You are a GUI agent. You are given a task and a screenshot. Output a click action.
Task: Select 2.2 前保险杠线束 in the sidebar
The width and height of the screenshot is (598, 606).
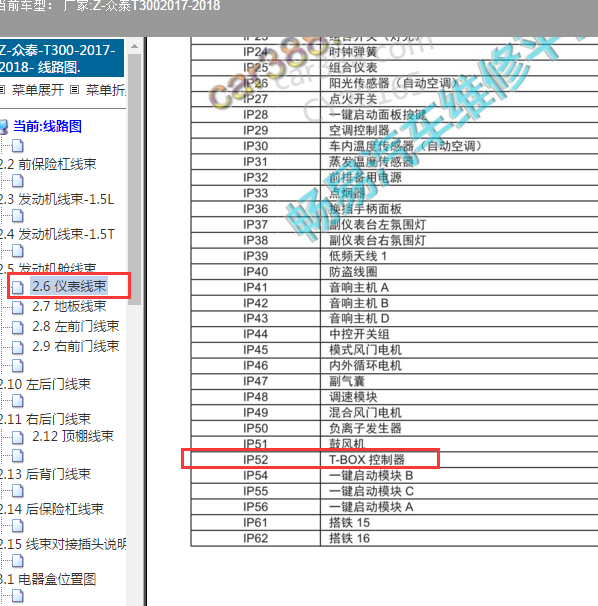tap(48, 164)
